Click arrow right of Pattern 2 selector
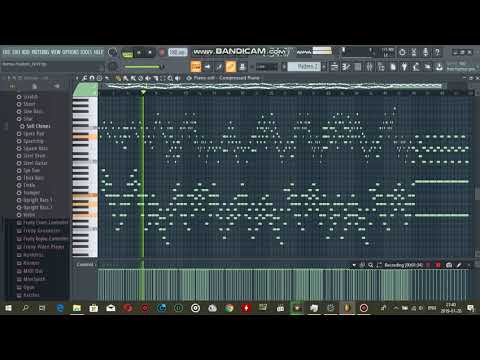This screenshot has height=360, width=480. point(324,66)
